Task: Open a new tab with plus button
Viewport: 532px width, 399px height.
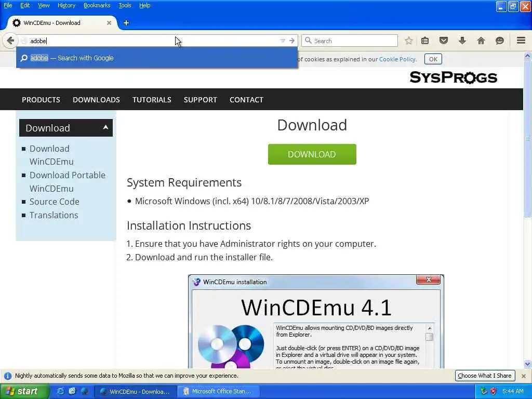Action: point(126,23)
